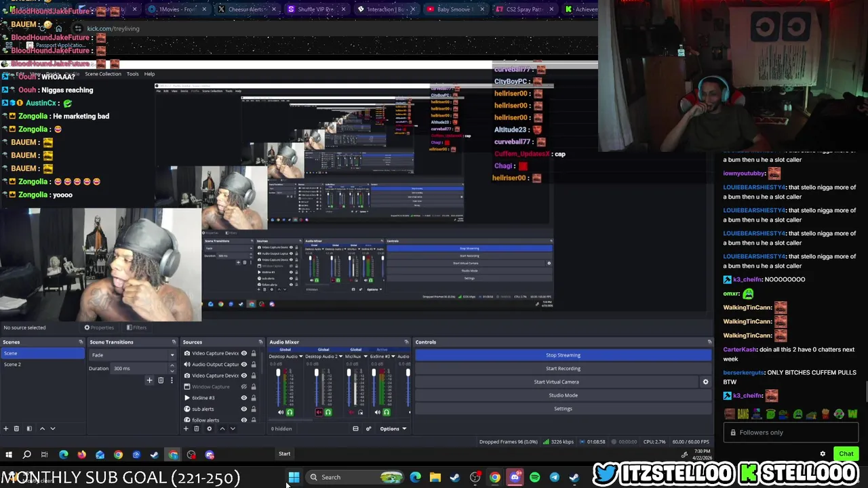
Task: Add a transition with plus icon
Action: [x=149, y=380]
